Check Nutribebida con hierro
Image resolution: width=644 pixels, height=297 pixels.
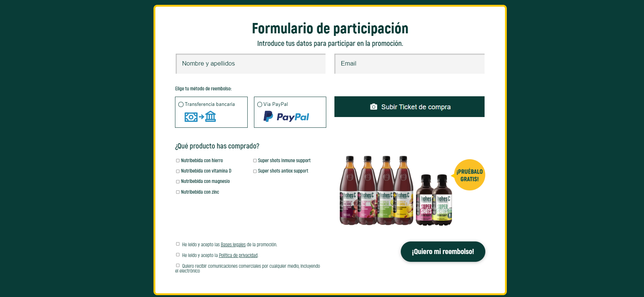[178, 161]
